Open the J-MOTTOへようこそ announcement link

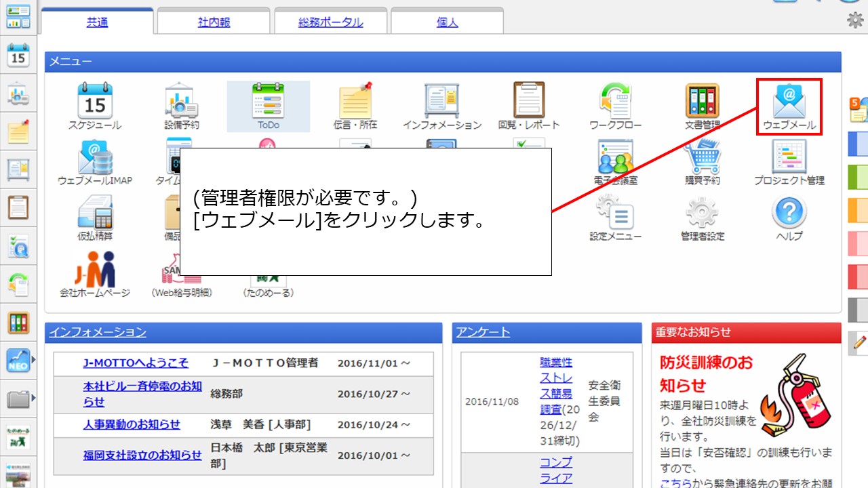point(136,363)
